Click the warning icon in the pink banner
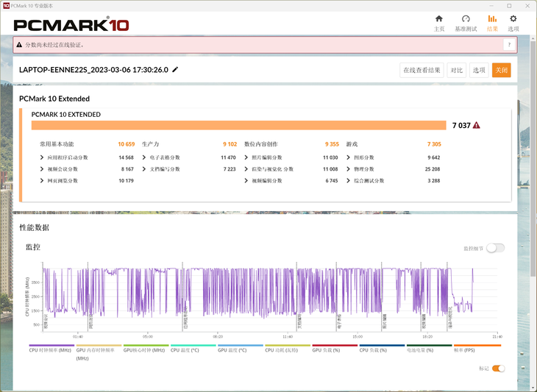 click(19, 45)
